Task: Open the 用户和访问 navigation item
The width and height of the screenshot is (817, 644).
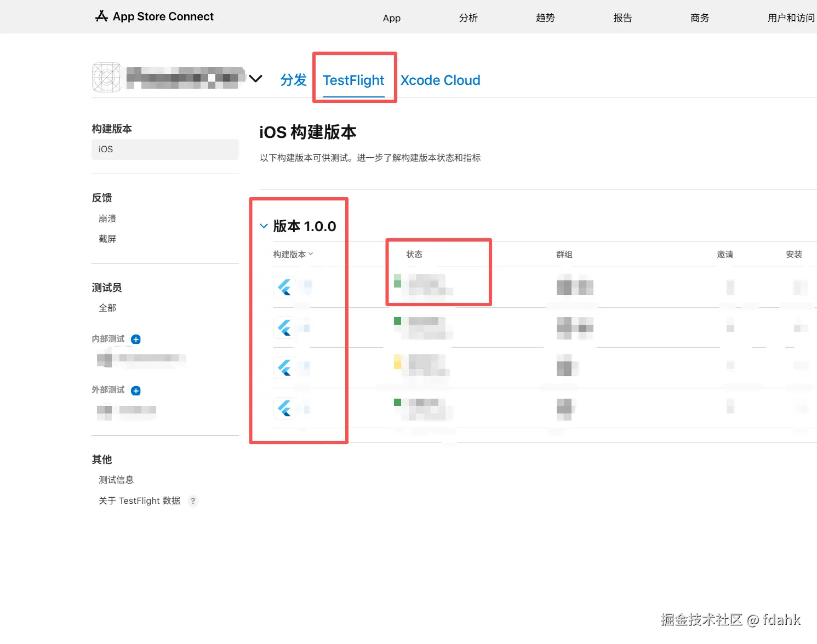Action: click(x=791, y=18)
